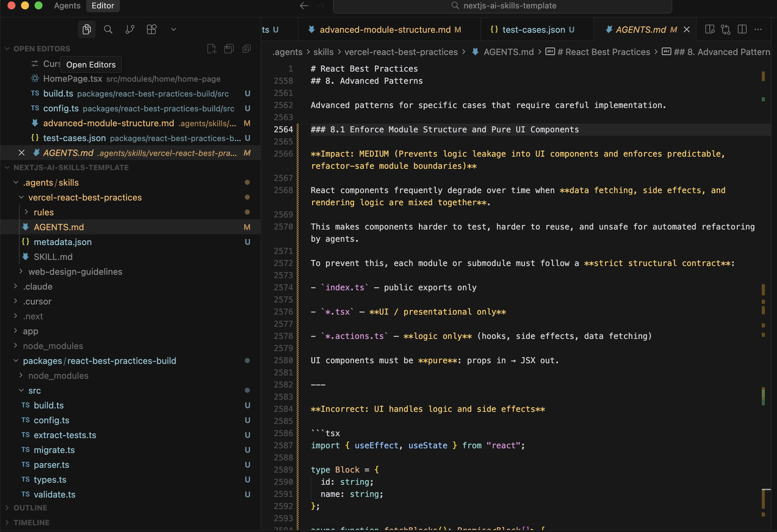Open types.ts in src folder
The height and width of the screenshot is (532, 777).
point(130,480)
